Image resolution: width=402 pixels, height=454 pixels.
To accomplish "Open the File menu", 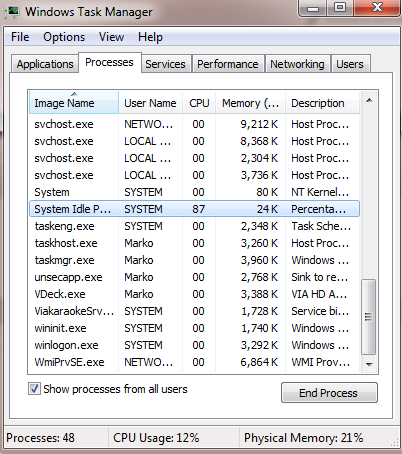I will point(20,37).
